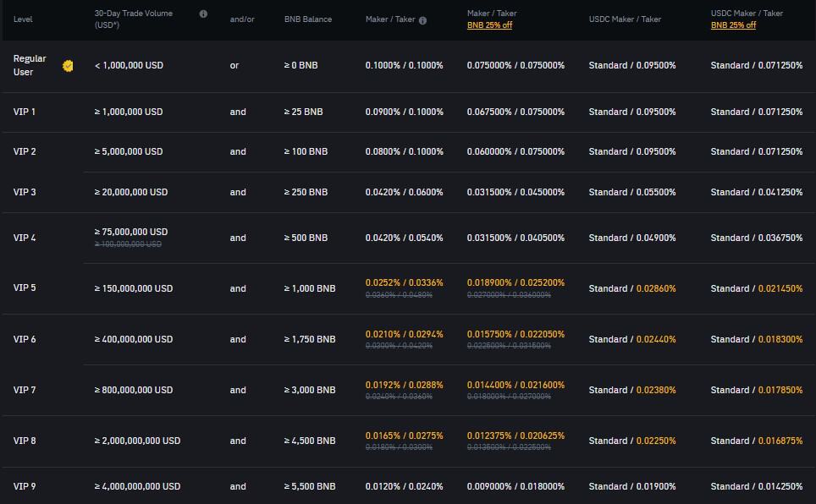Select the Regular User level label
The image size is (816, 504).
pos(29,65)
